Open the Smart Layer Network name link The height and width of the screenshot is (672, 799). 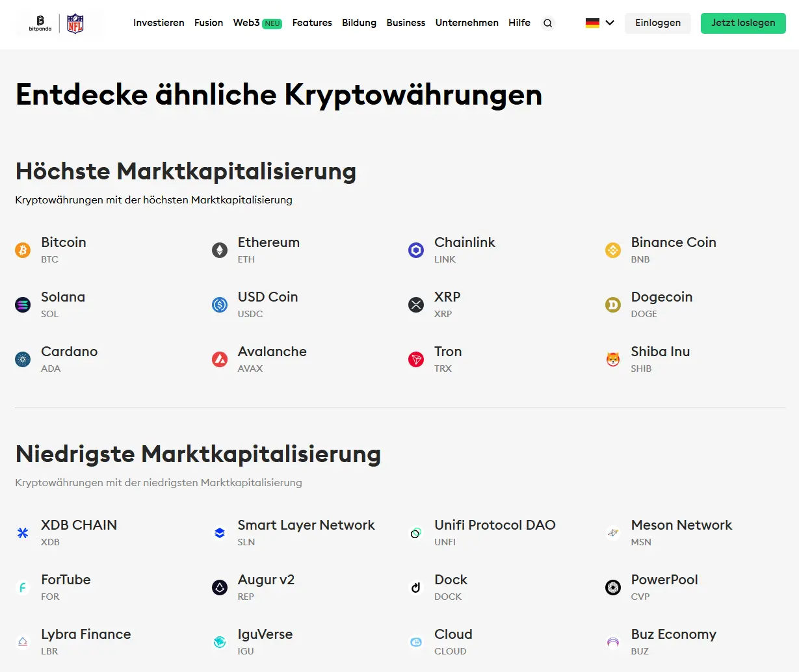(306, 525)
